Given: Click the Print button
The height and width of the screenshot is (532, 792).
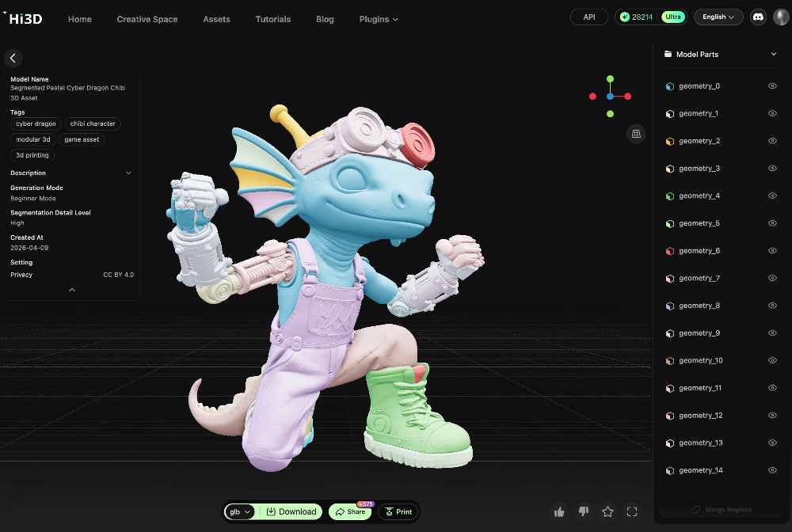Looking at the screenshot, I should click(x=398, y=512).
